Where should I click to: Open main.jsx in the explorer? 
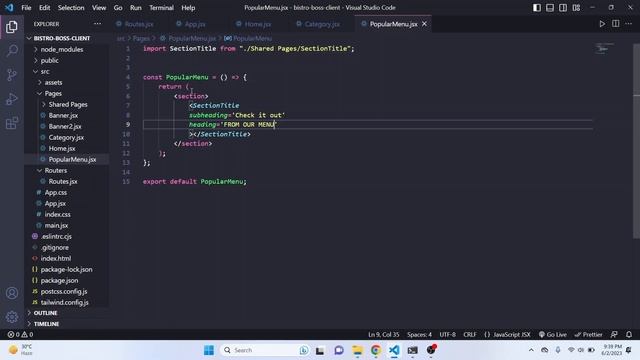pos(56,225)
